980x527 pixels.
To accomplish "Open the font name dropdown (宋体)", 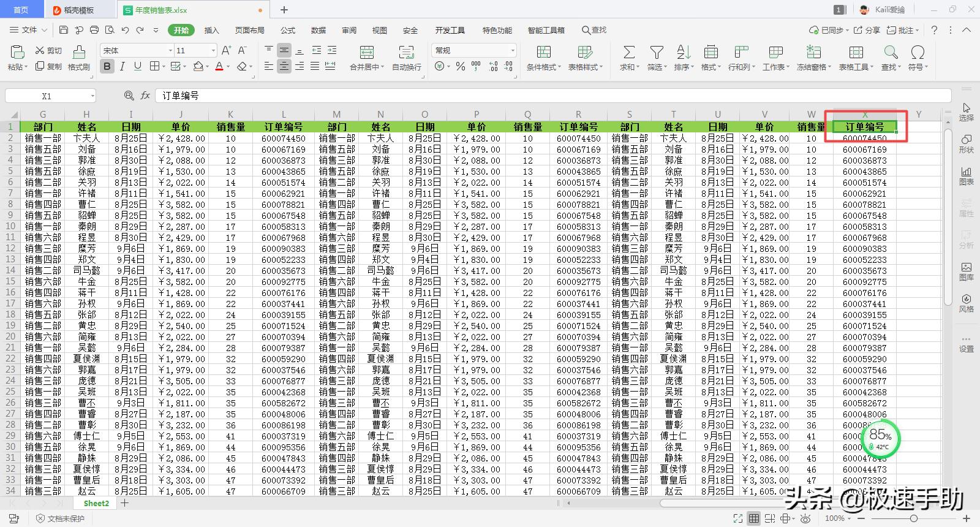I will tap(170, 50).
